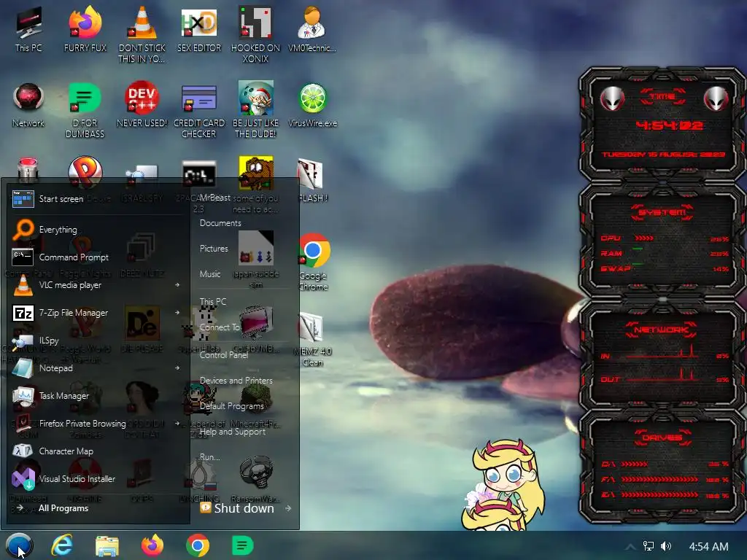Open the MrBeast user folder link
747x560 pixels.
(215, 197)
